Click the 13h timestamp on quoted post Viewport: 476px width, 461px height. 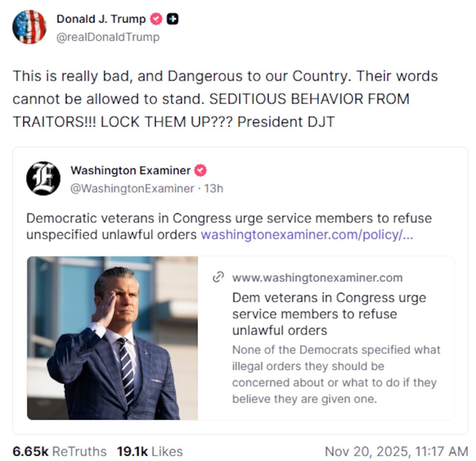(x=214, y=189)
